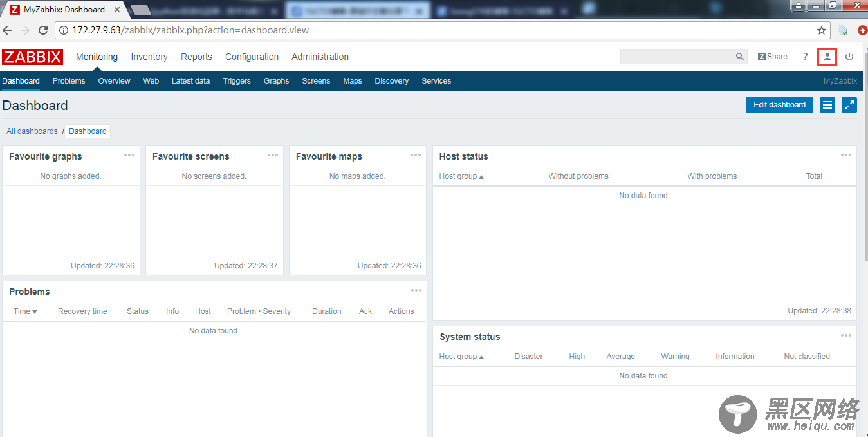Sort Problems by Time column
868x437 pixels.
(25, 311)
